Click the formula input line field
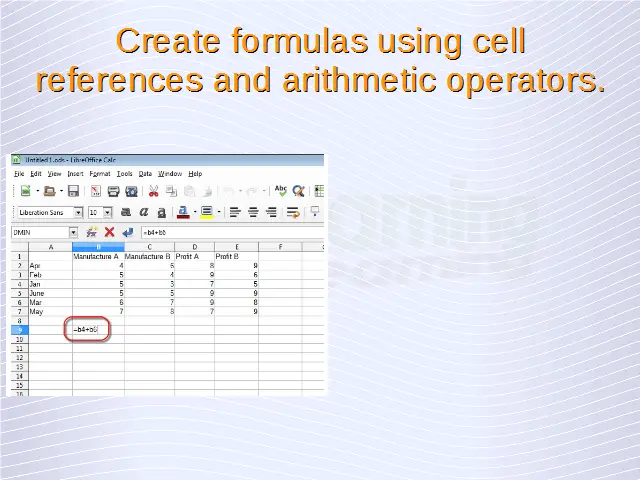The width and height of the screenshot is (640, 480). [x=230, y=232]
